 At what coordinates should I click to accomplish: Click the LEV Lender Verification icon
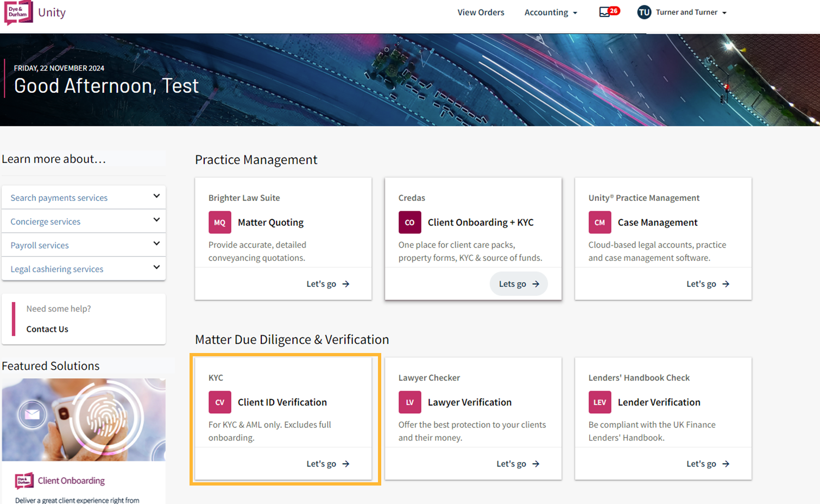point(600,402)
